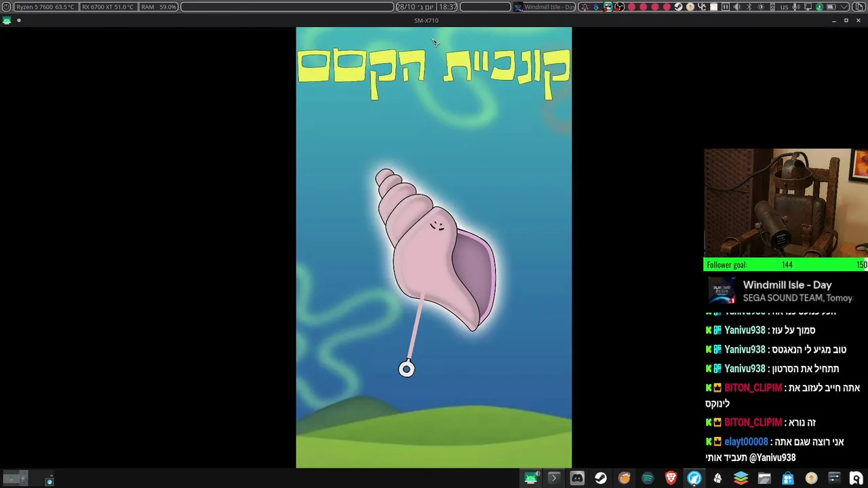This screenshot has width=868, height=488.
Task: Open the OBS Studio tray icon
Action: pyautogui.click(x=620, y=7)
